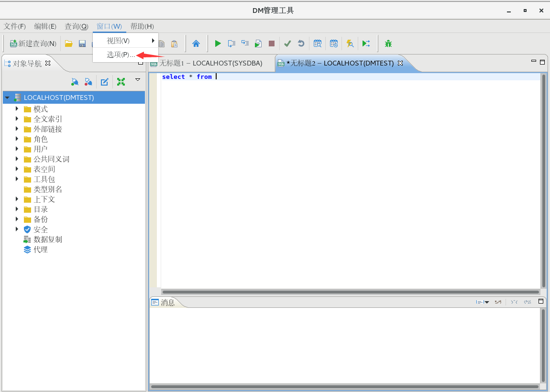Click the editor horizontal scrollbar
Viewport: 550px width, 392px height.
(x=351, y=292)
